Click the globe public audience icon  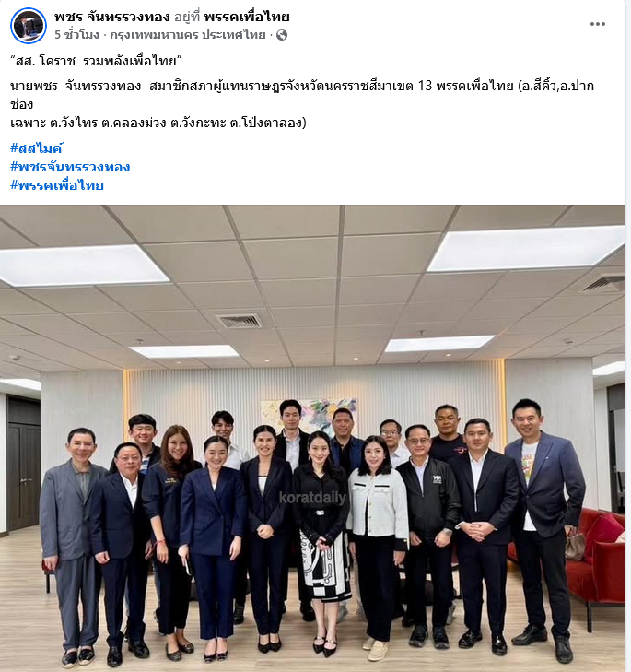pyautogui.click(x=282, y=35)
